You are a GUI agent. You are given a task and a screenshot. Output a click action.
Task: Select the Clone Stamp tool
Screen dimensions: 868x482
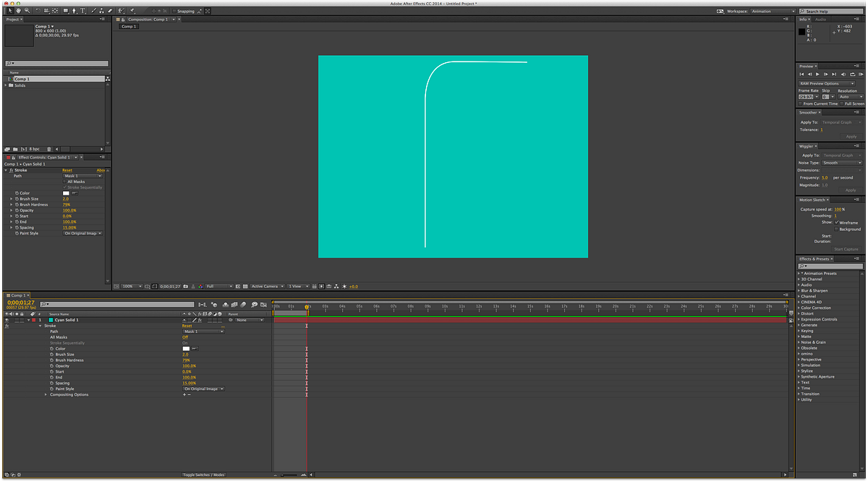(101, 11)
